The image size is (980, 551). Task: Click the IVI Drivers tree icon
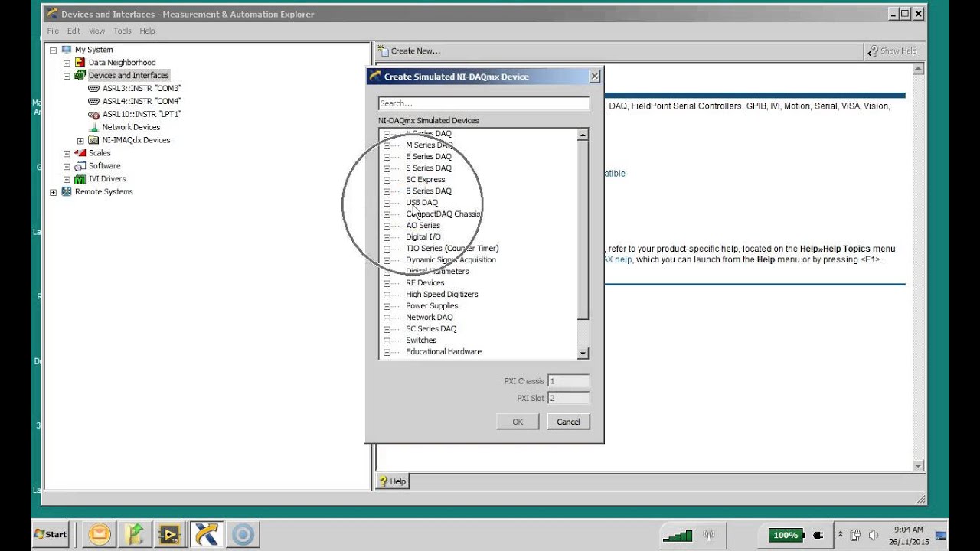tap(80, 180)
